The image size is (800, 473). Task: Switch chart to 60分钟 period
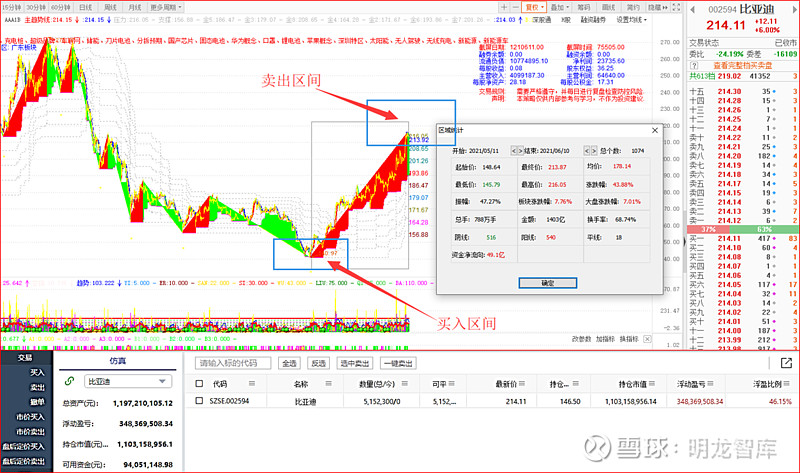pos(61,7)
